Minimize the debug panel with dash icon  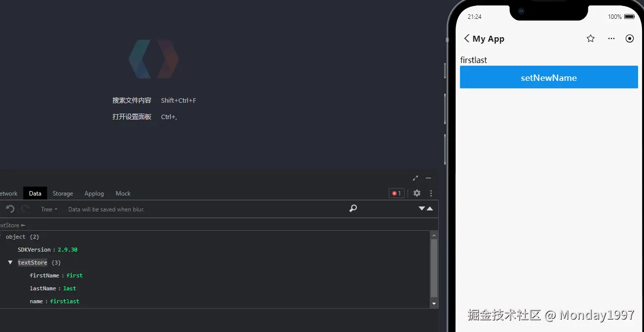point(428,178)
